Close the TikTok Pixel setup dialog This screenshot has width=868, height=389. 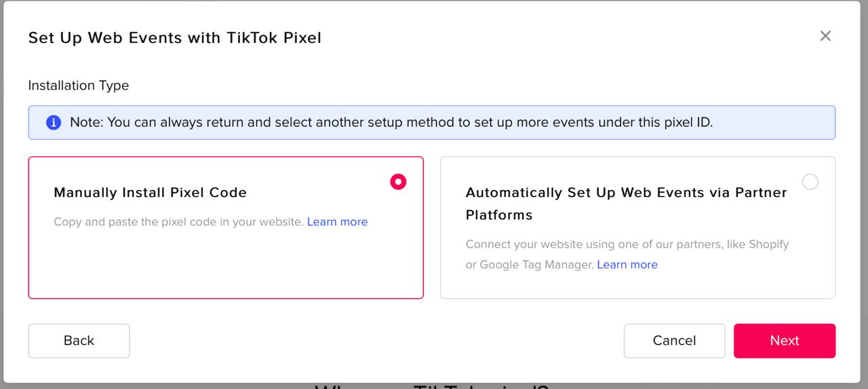point(825,36)
